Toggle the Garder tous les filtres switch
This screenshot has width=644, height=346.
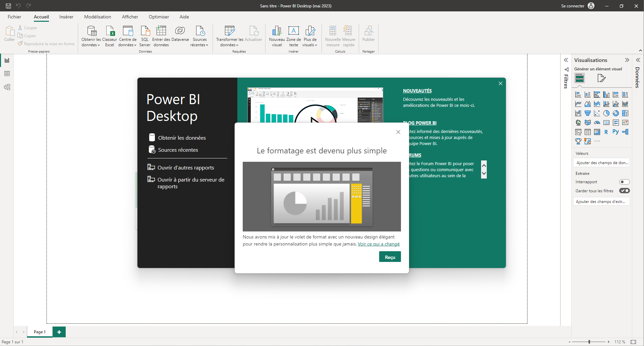tap(624, 191)
